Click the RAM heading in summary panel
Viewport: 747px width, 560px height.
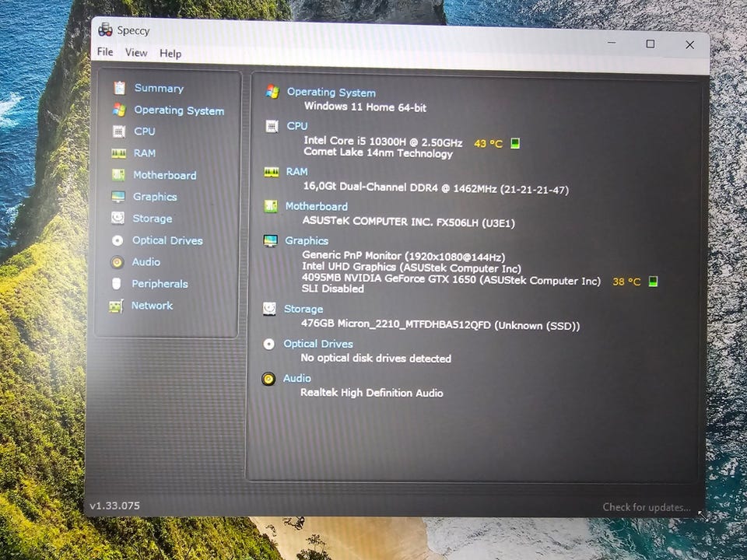[x=296, y=172]
